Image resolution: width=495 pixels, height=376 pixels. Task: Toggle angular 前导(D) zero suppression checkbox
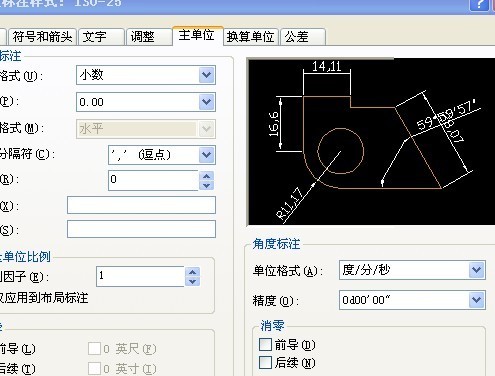[265, 345]
